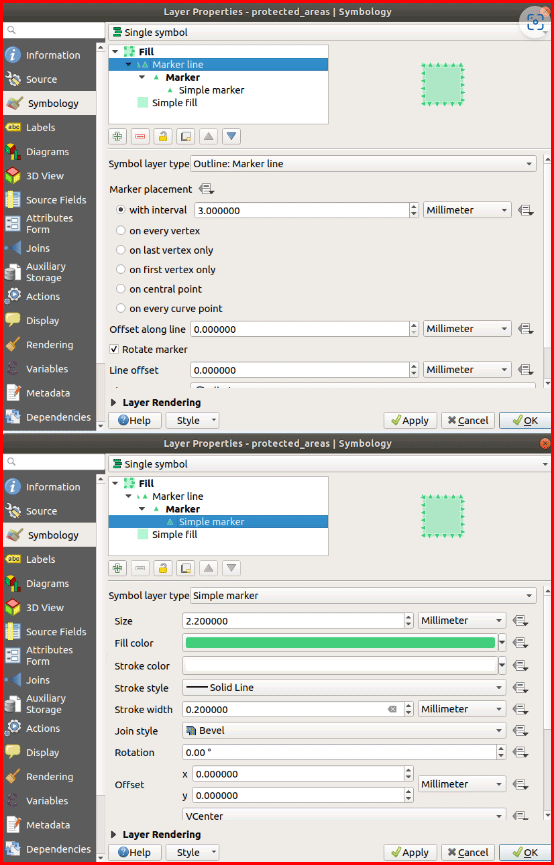554x865 pixels.
Task: Open data-defined override for Rotation
Action: click(521, 752)
